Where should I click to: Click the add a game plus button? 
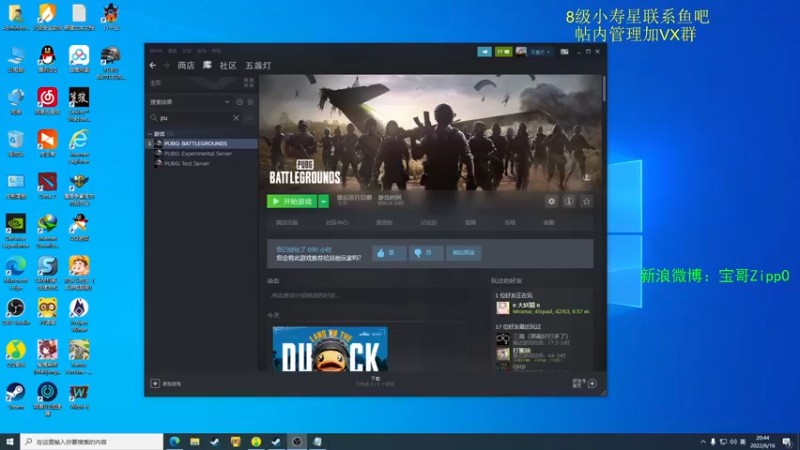[155, 384]
